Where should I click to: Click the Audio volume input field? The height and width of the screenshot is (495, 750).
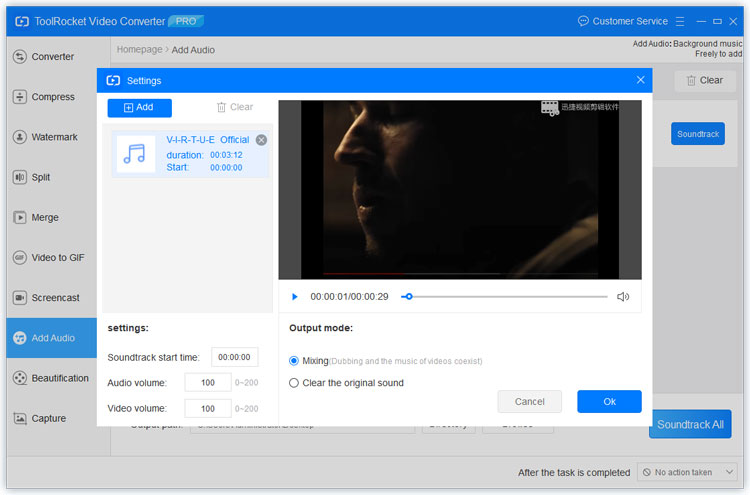tap(208, 383)
